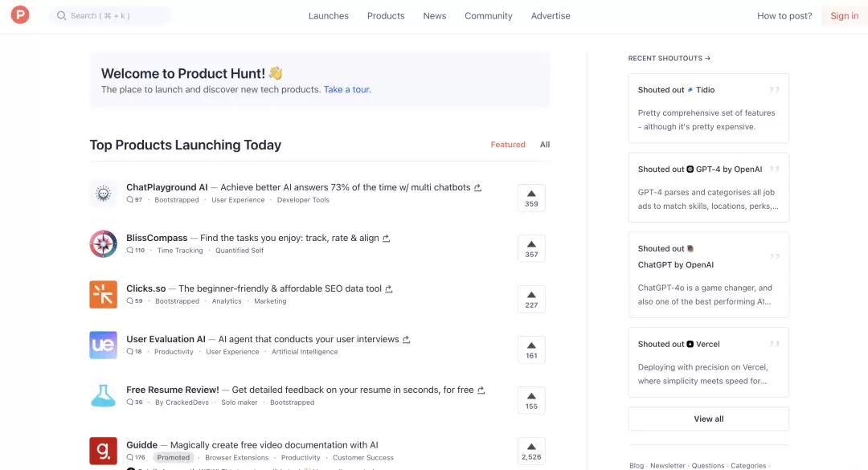Follow the Take a tour link
868x470 pixels.
click(x=346, y=90)
